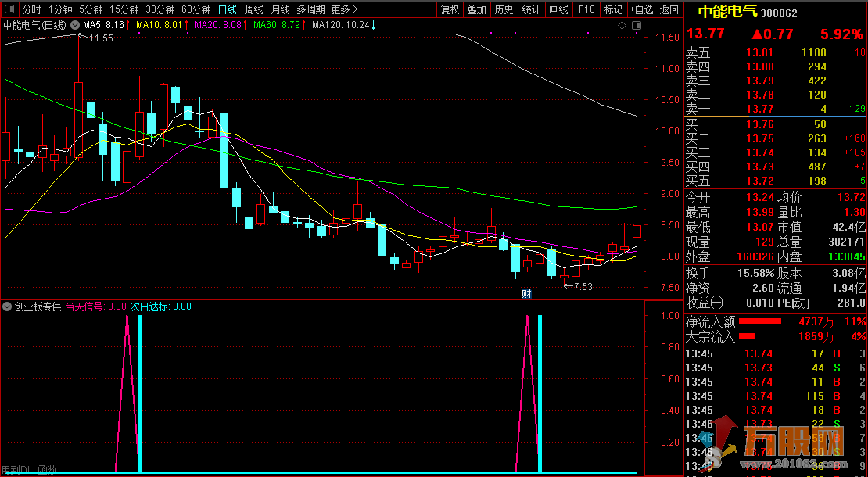Click the MA120: 10.24 indicator label
Viewport: 868px width, 477px height.
340,25
